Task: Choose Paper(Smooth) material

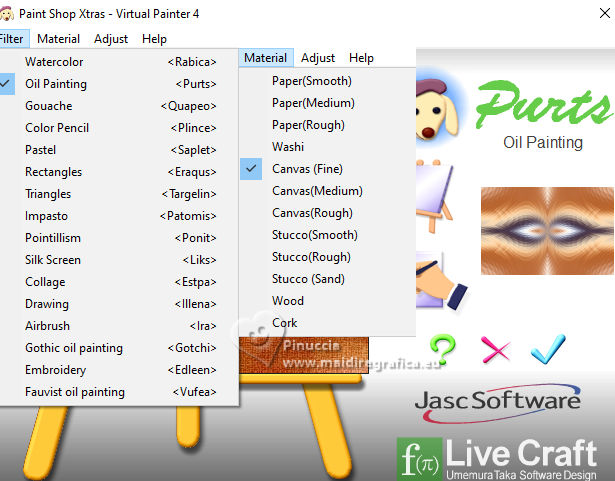Action: 328,81
